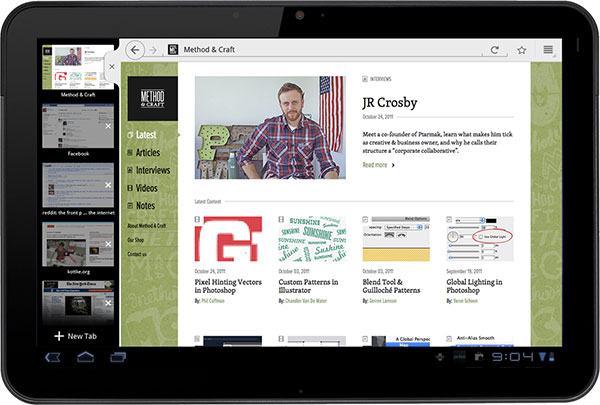This screenshot has height=405, width=600.
Task: Tap the Wi-Fi signal status icon
Action: coord(542,357)
